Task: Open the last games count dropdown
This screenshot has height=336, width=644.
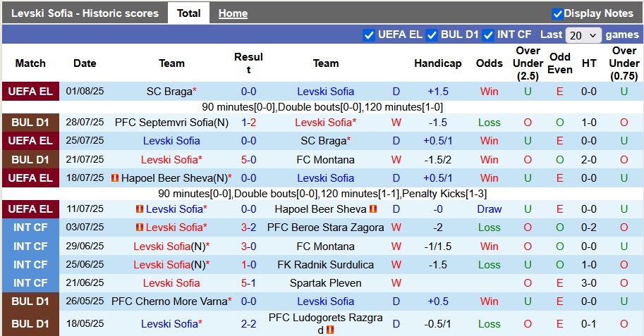Action: [x=583, y=35]
